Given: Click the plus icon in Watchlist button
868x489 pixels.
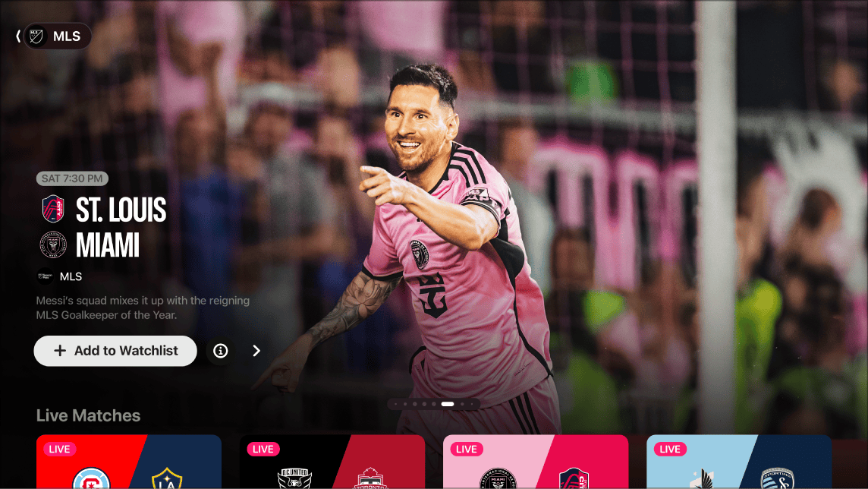Looking at the screenshot, I should tap(60, 351).
